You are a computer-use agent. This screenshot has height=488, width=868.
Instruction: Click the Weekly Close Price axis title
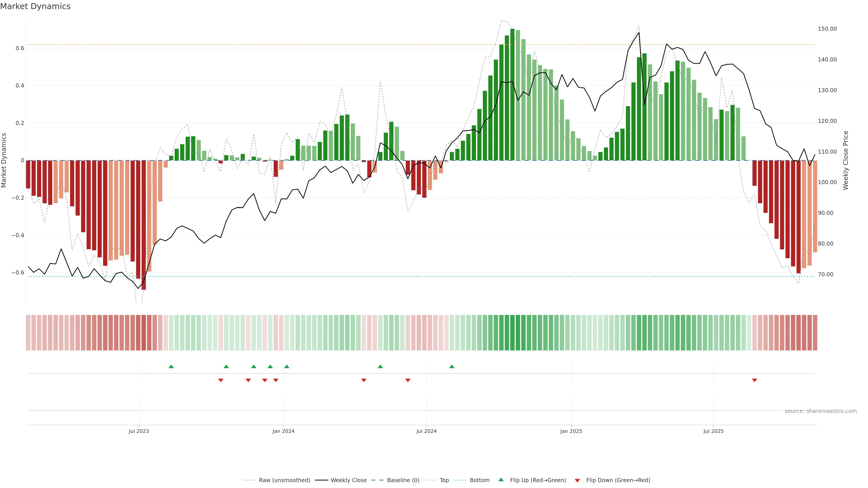click(845, 160)
